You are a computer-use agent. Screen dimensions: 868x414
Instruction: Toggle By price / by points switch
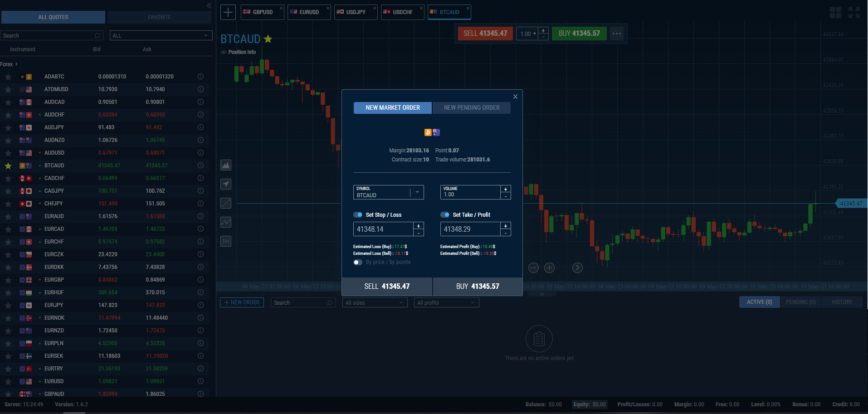358,262
